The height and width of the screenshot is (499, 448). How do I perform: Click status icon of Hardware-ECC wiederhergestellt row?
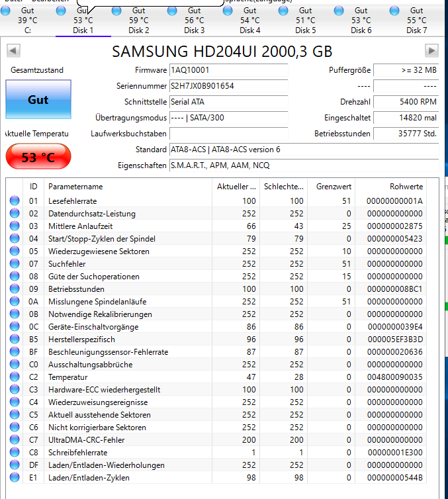click(x=15, y=389)
